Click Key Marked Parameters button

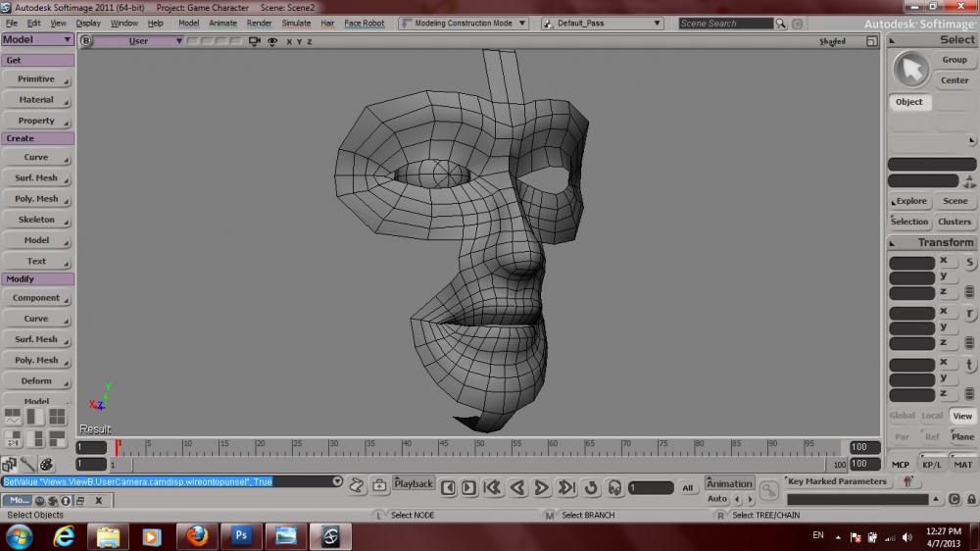tap(836, 481)
